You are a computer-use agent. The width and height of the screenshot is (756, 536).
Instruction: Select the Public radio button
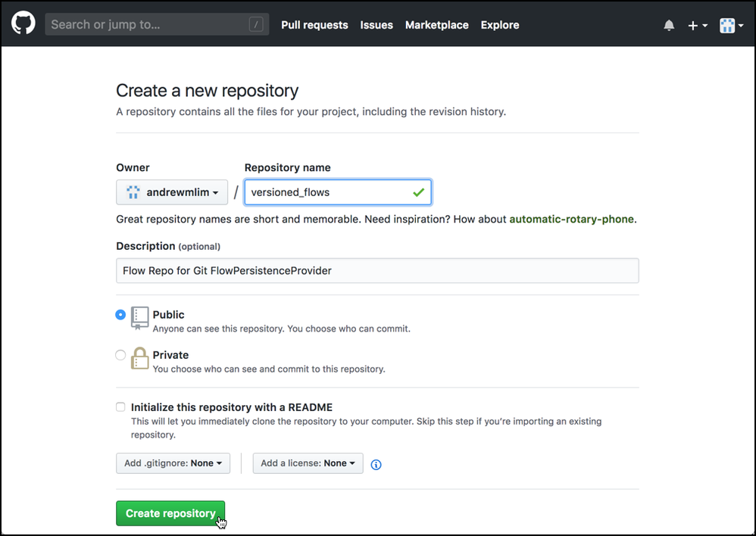click(x=120, y=314)
